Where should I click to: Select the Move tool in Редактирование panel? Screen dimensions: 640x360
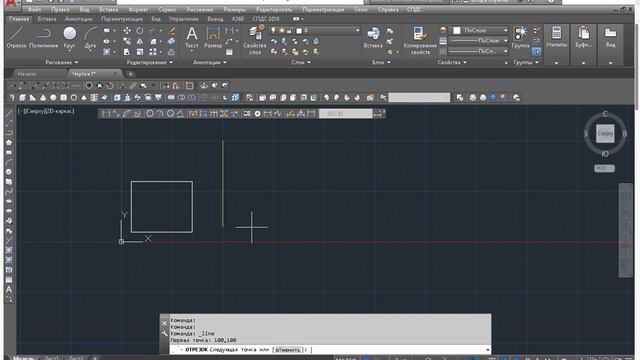coord(127,31)
